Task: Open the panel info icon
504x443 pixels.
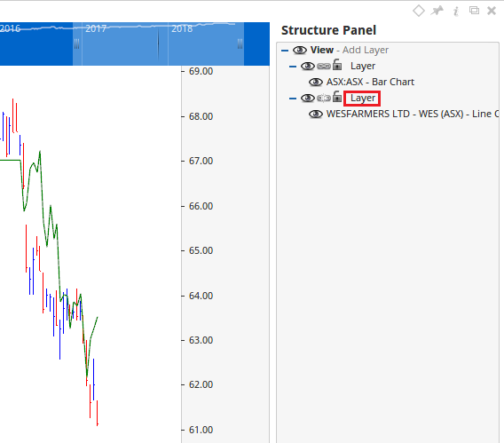Action: (456, 12)
